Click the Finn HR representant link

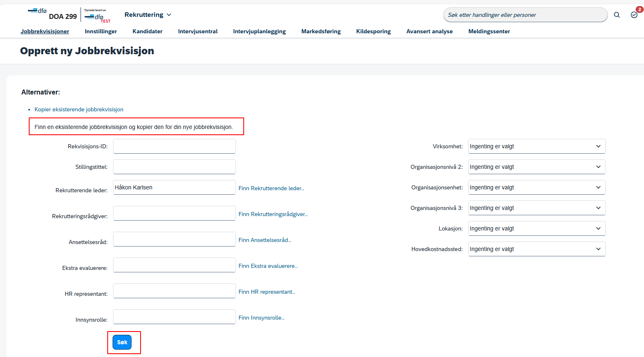point(267,292)
